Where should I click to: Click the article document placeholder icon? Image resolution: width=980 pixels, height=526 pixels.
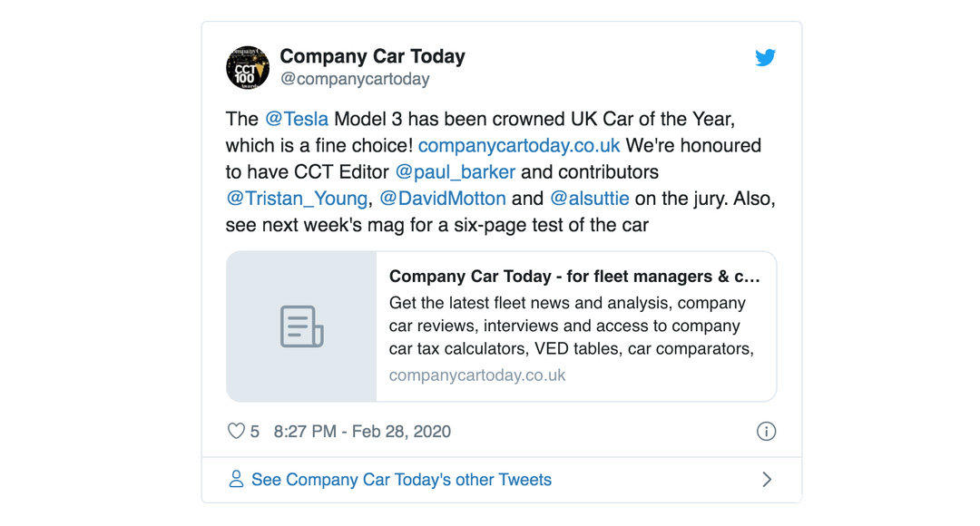301,326
